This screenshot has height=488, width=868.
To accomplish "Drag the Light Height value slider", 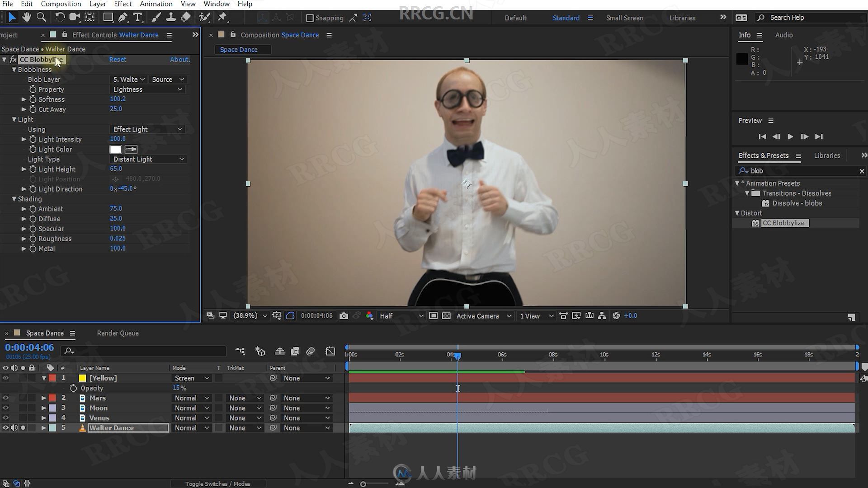I will (116, 169).
